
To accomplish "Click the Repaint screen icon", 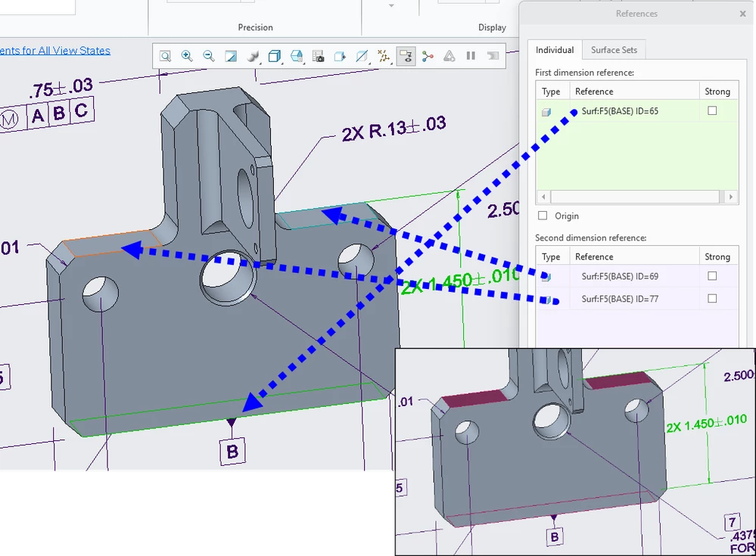I will [x=231, y=57].
